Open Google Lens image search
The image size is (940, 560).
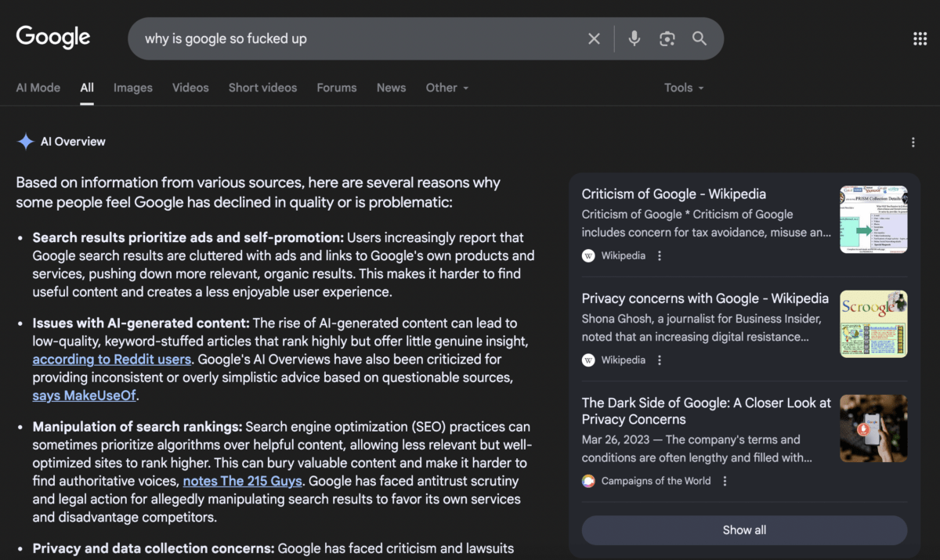click(667, 38)
